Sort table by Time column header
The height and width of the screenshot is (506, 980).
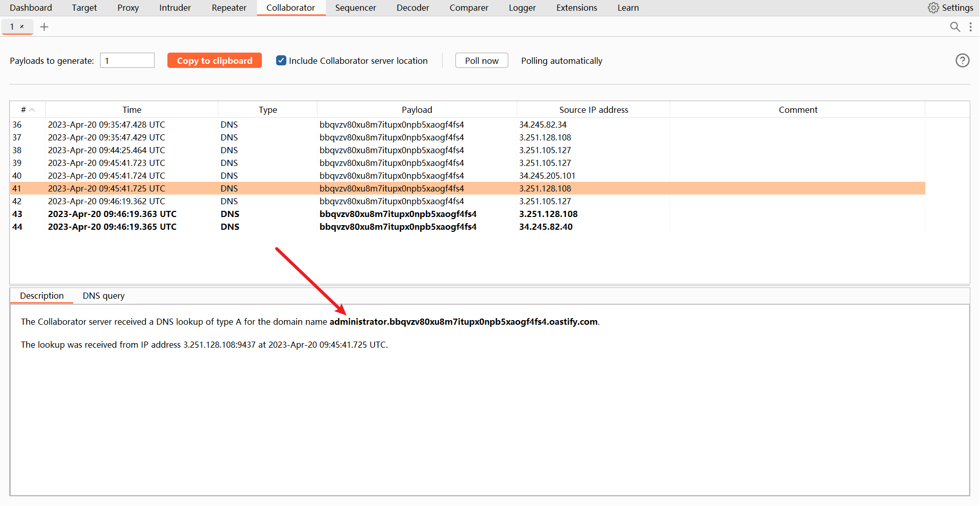point(132,110)
